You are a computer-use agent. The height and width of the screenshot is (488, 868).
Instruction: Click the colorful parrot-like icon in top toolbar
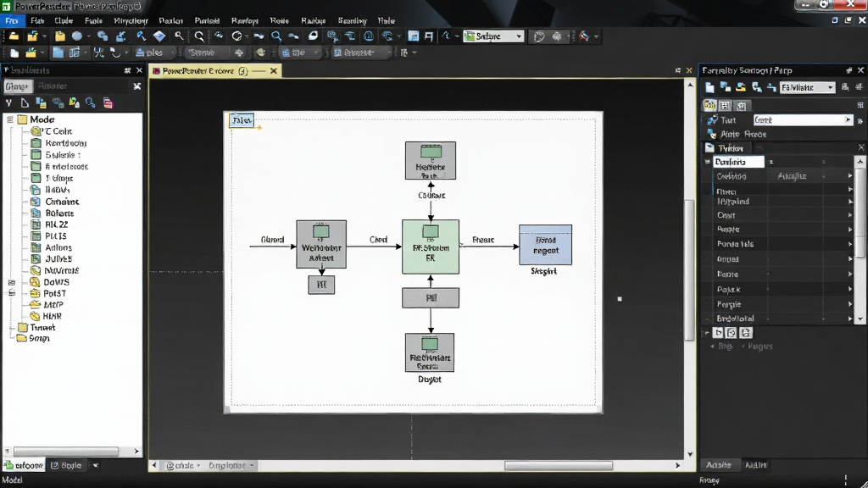click(584, 36)
